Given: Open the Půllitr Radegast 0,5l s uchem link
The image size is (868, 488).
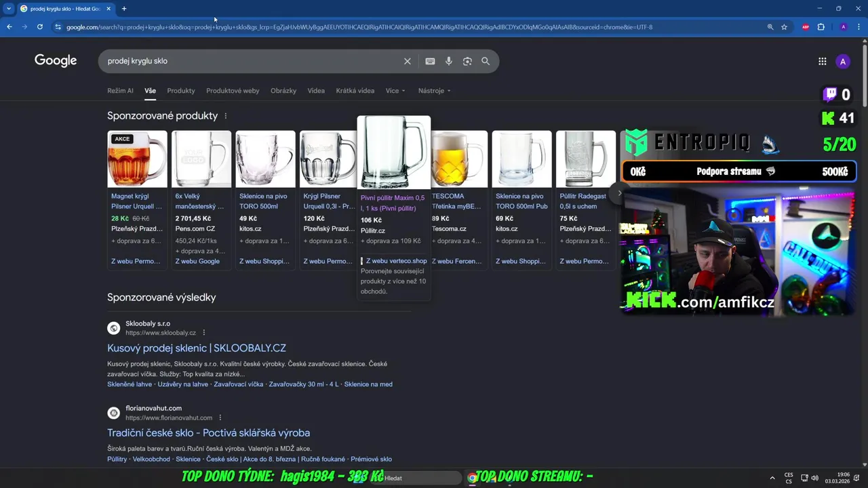Looking at the screenshot, I should click(x=584, y=201).
